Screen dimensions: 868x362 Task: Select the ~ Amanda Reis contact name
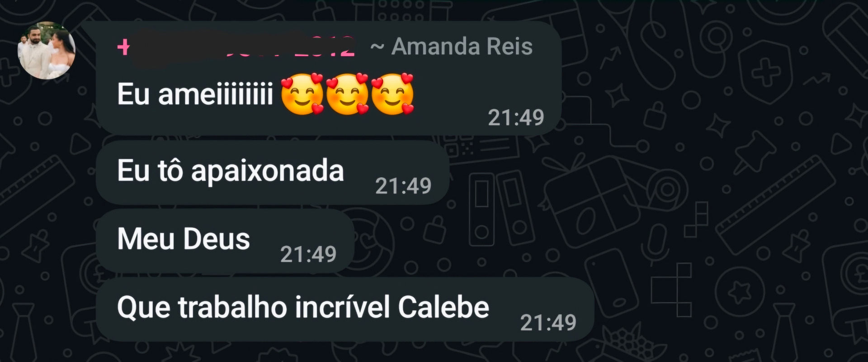451,47
